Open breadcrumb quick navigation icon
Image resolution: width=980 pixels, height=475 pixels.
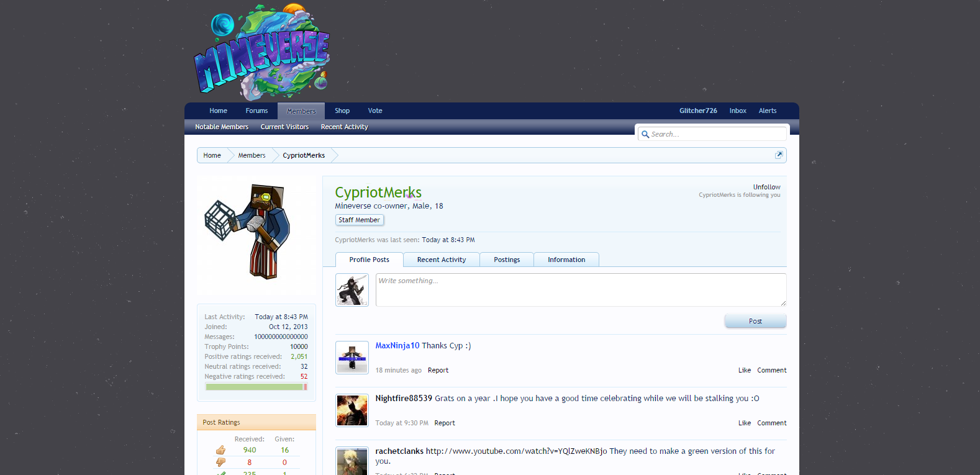pos(779,155)
